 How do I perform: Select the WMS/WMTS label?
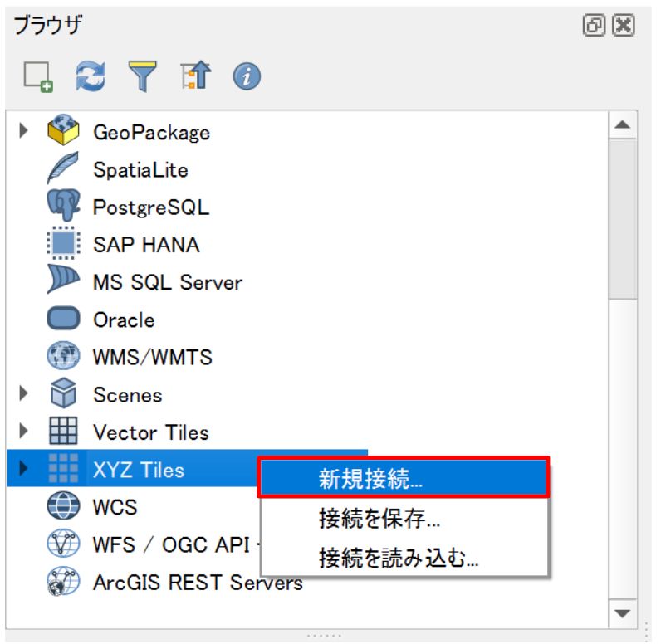point(153,358)
